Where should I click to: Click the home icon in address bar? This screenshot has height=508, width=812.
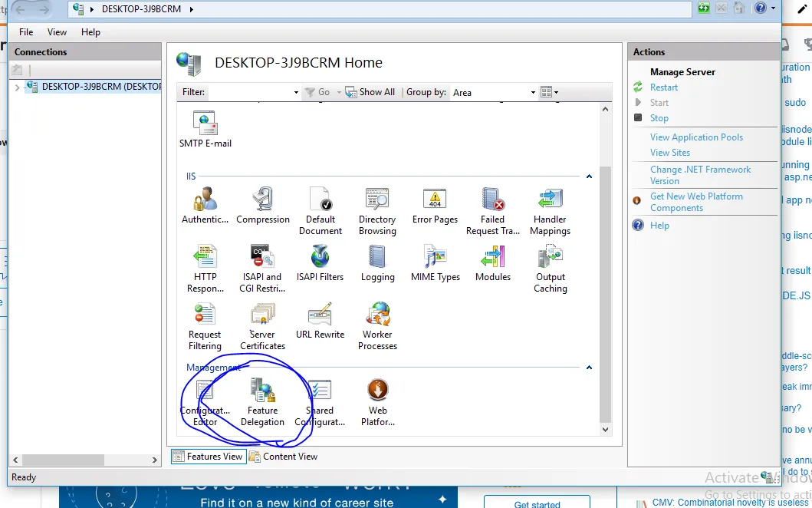(x=739, y=8)
